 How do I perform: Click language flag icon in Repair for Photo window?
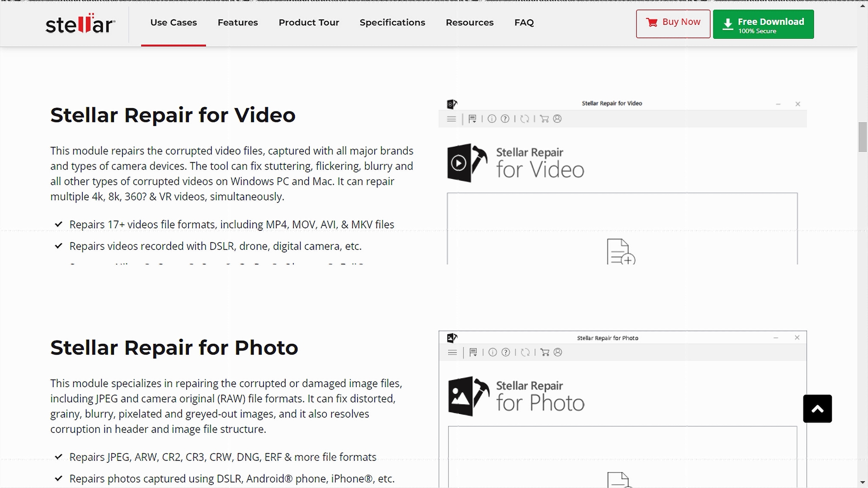click(x=473, y=352)
